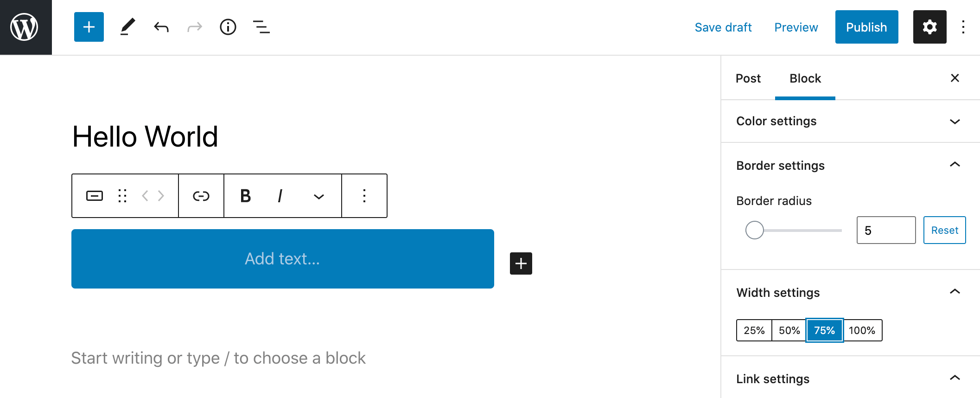Click the WordPress logo icon
980x398 pixels.
tap(25, 27)
